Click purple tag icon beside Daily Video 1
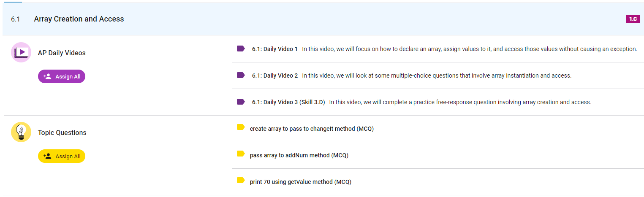644x197 pixels. point(241,49)
